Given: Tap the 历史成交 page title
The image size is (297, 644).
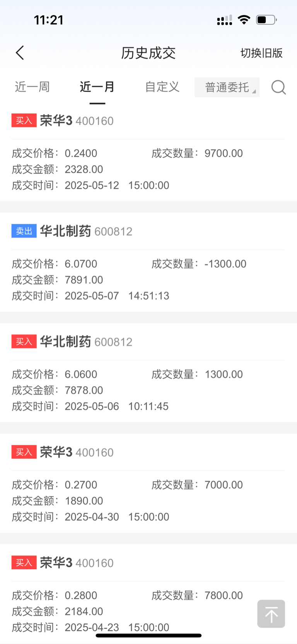Looking at the screenshot, I should (148, 53).
